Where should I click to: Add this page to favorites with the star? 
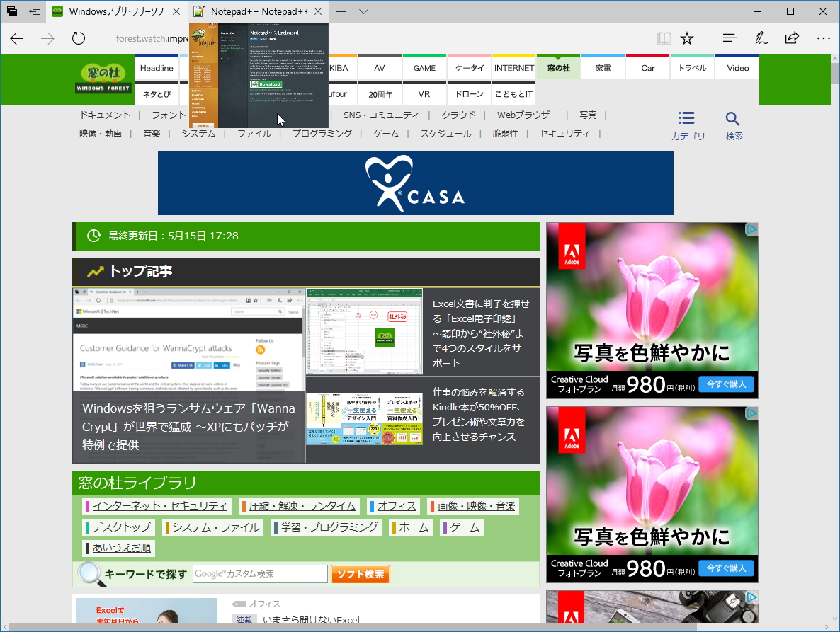687,38
